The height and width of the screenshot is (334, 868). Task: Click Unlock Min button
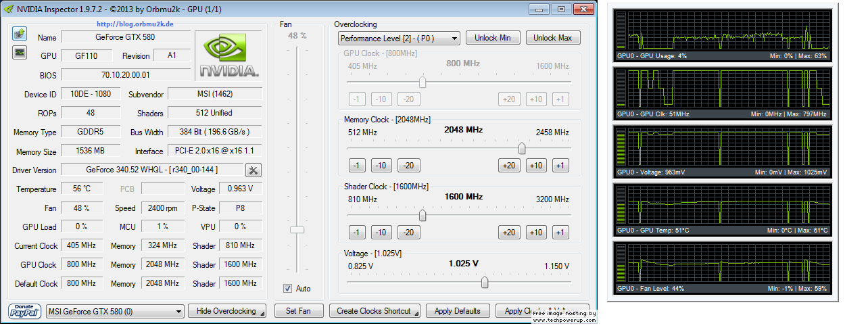[493, 38]
